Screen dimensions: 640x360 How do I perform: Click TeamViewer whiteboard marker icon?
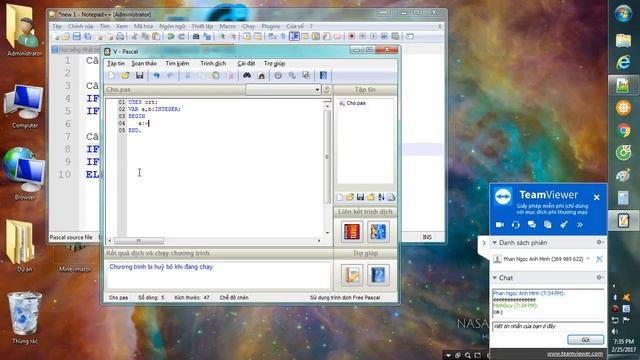pos(564,224)
